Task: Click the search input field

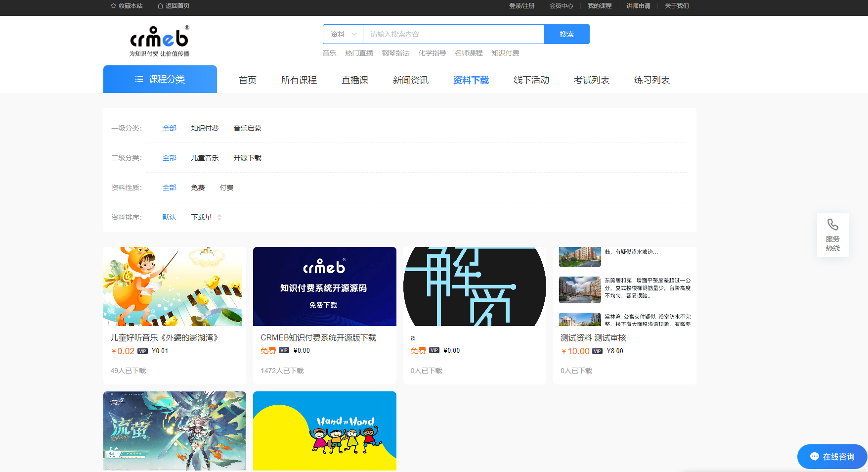Action: pyautogui.click(x=453, y=34)
